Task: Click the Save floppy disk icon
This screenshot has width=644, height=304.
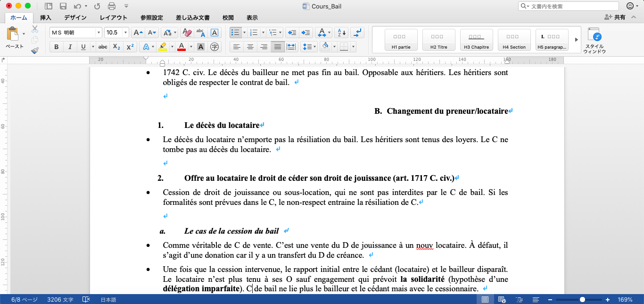Action: [x=63, y=6]
